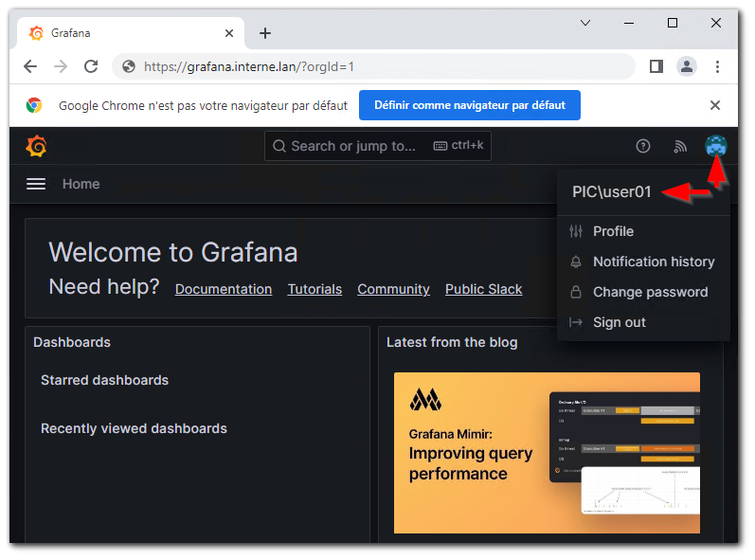Click the address bar URL
Image resolution: width=755 pixels, height=560 pixels.
(x=249, y=66)
